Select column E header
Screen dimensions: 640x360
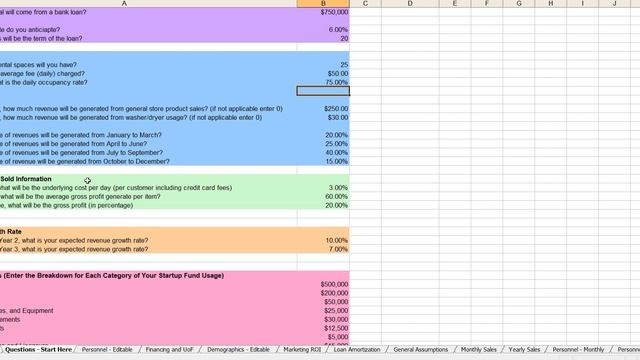(x=455, y=3)
